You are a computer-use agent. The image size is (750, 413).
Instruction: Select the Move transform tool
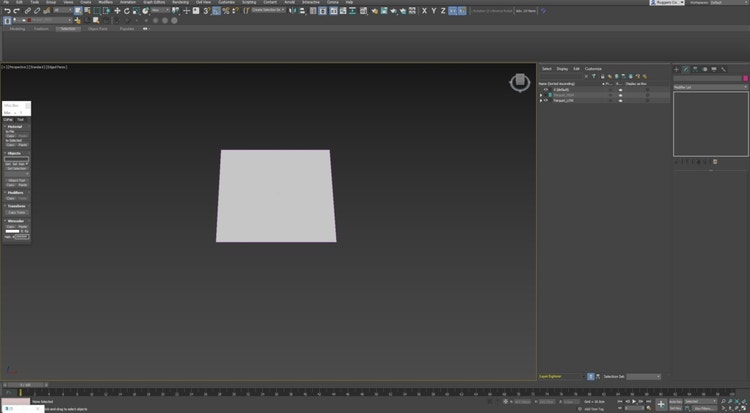click(x=117, y=11)
